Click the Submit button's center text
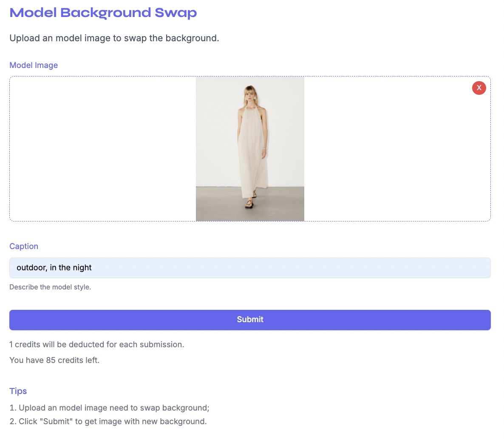The height and width of the screenshot is (442, 504). 250,319
